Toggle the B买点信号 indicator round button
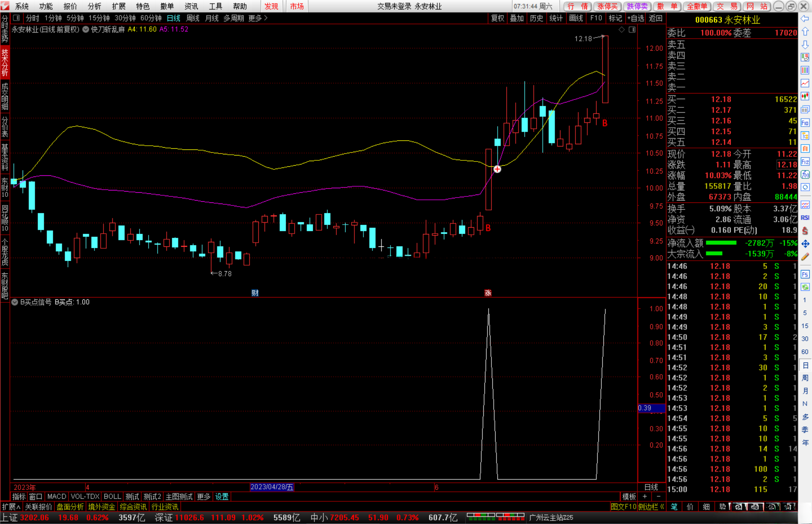Screen dimensions: 812x524 point(15,302)
